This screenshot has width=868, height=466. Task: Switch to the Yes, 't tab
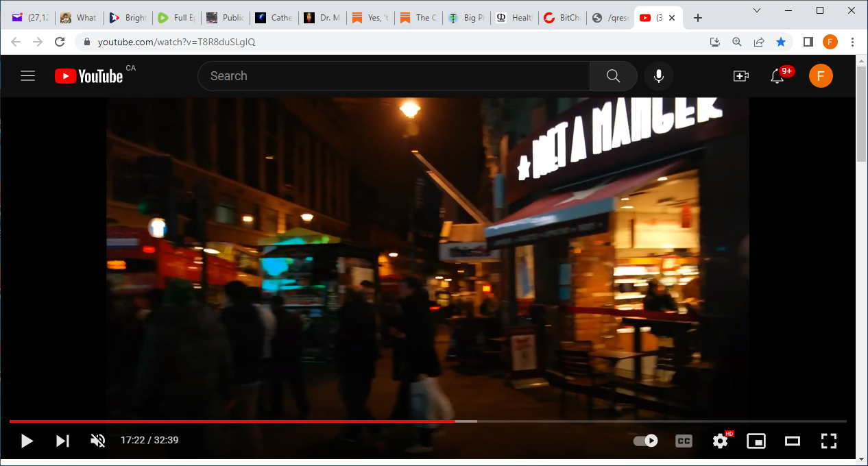[x=371, y=18]
